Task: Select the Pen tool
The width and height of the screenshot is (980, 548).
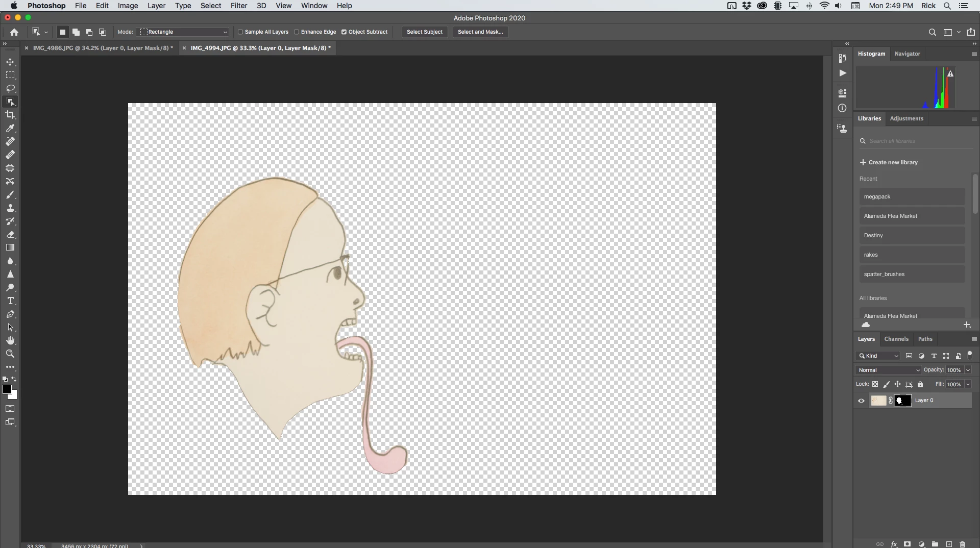Action: (10, 314)
